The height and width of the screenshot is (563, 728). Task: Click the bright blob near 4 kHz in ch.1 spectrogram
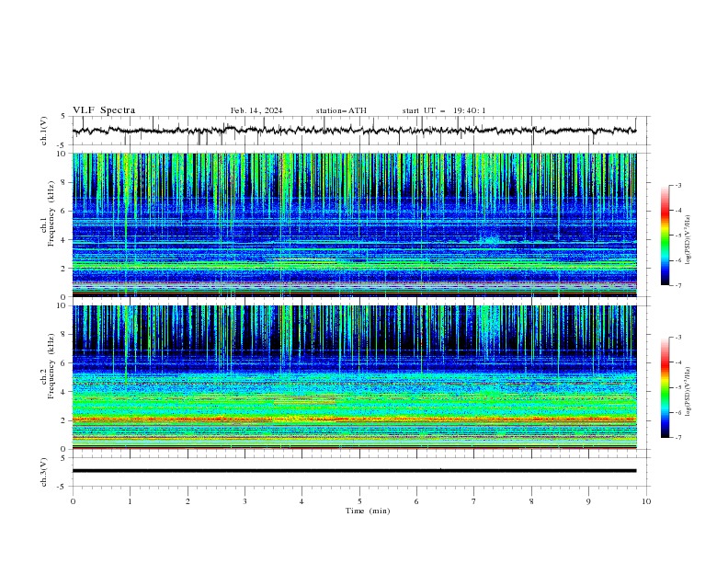tap(490, 240)
